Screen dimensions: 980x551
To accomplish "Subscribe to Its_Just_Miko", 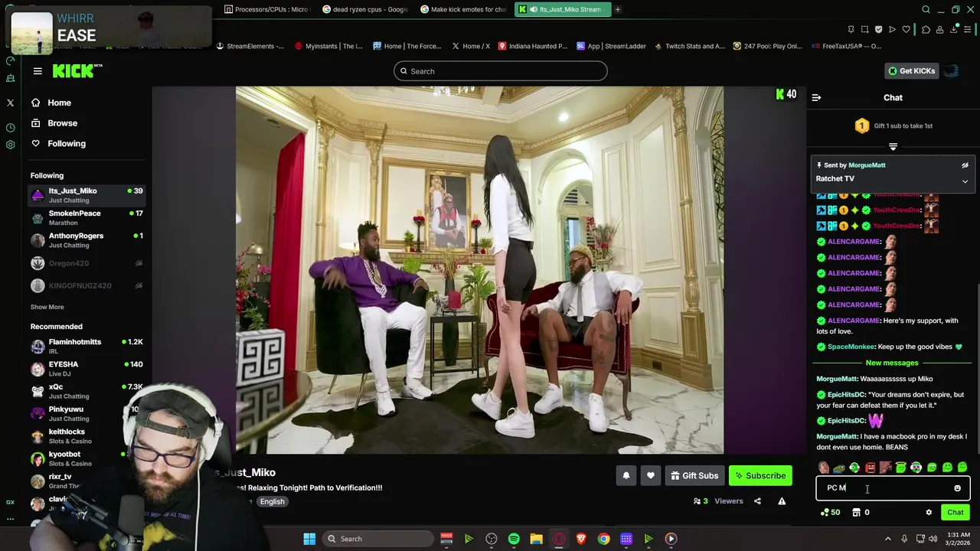I will tap(760, 476).
